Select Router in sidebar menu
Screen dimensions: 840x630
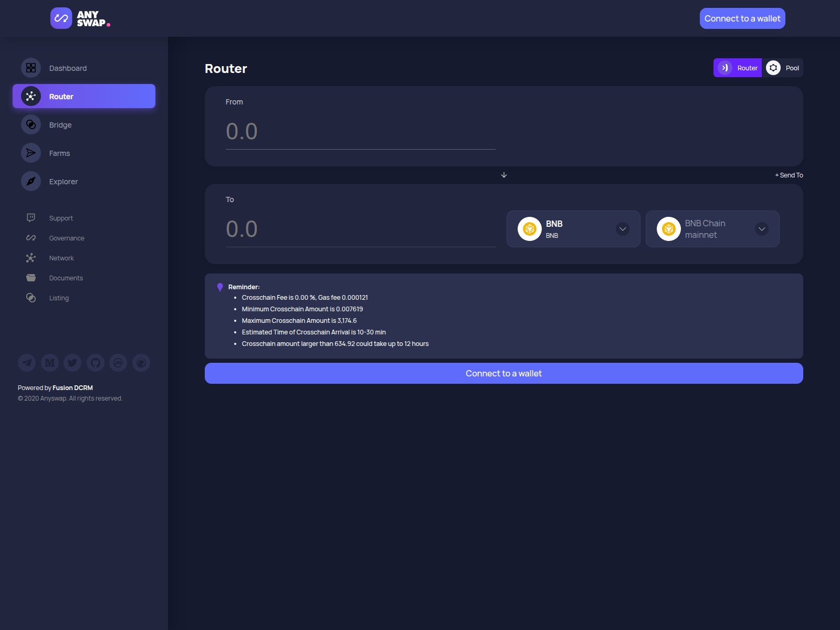tap(84, 96)
